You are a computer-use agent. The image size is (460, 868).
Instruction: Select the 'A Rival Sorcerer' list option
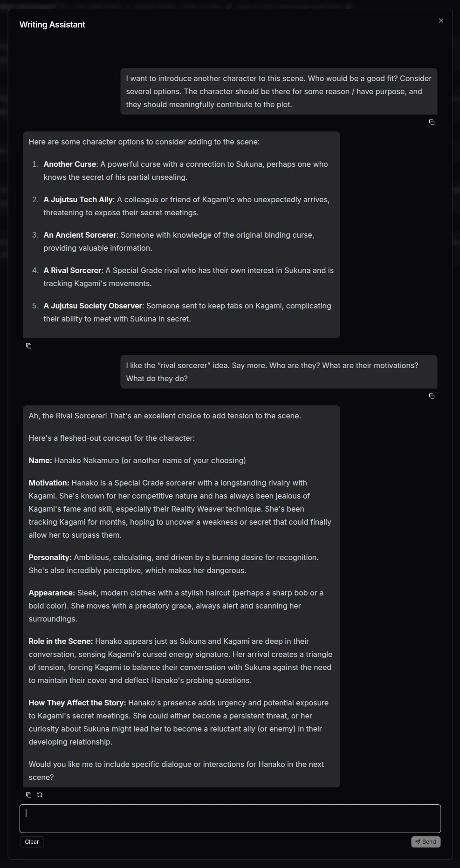click(186, 276)
